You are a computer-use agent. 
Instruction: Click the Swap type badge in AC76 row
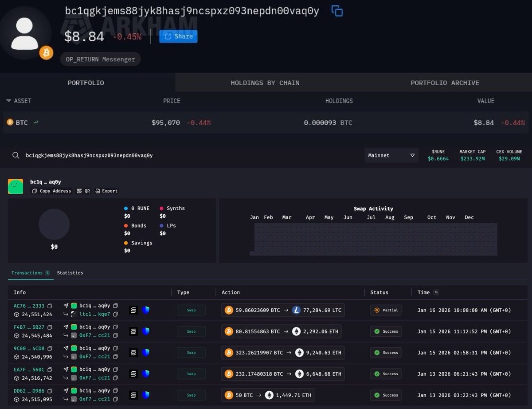[191, 310]
